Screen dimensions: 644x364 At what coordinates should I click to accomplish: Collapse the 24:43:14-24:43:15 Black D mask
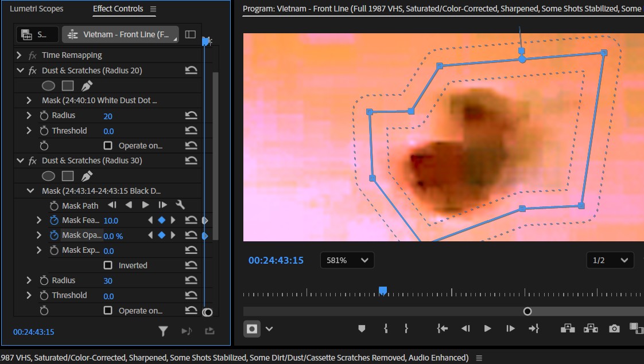click(x=30, y=190)
